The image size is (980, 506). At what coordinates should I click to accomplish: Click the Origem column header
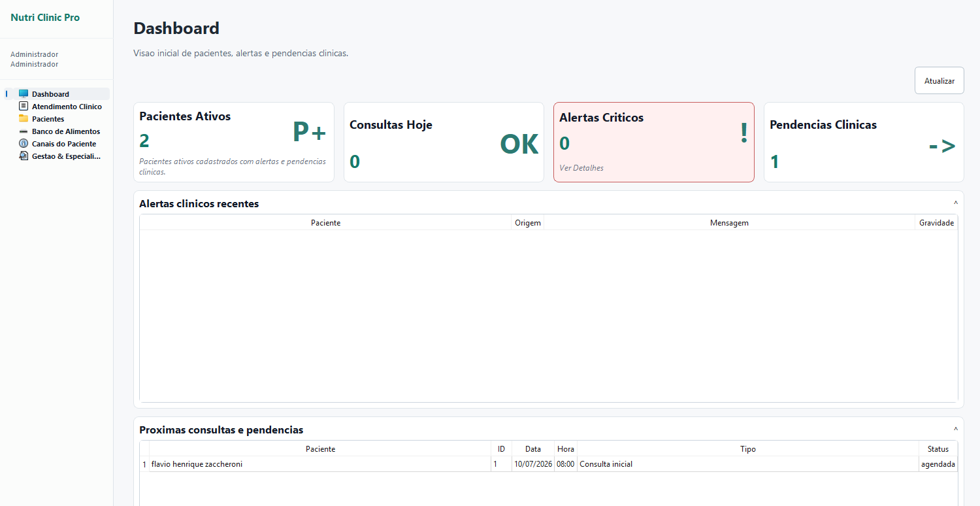(x=528, y=223)
